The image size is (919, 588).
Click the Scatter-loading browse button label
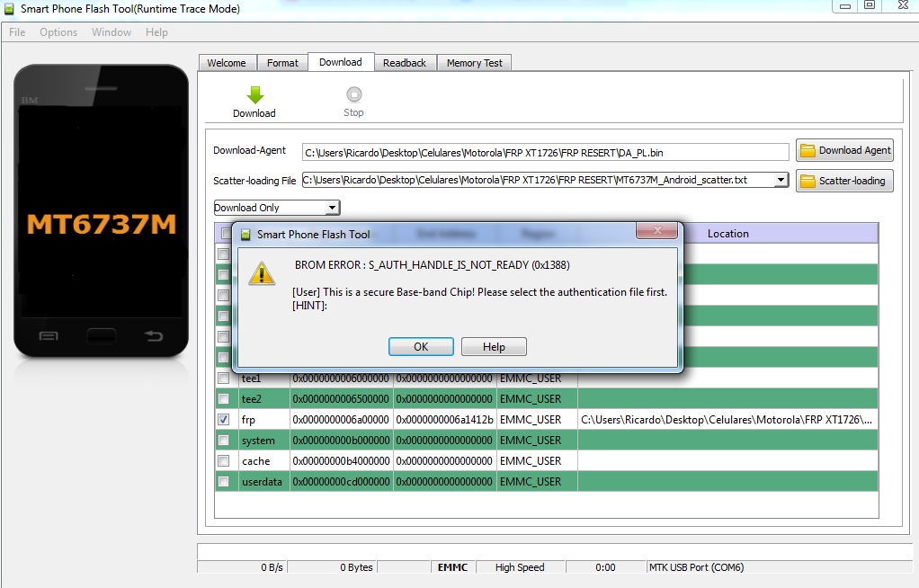(852, 181)
